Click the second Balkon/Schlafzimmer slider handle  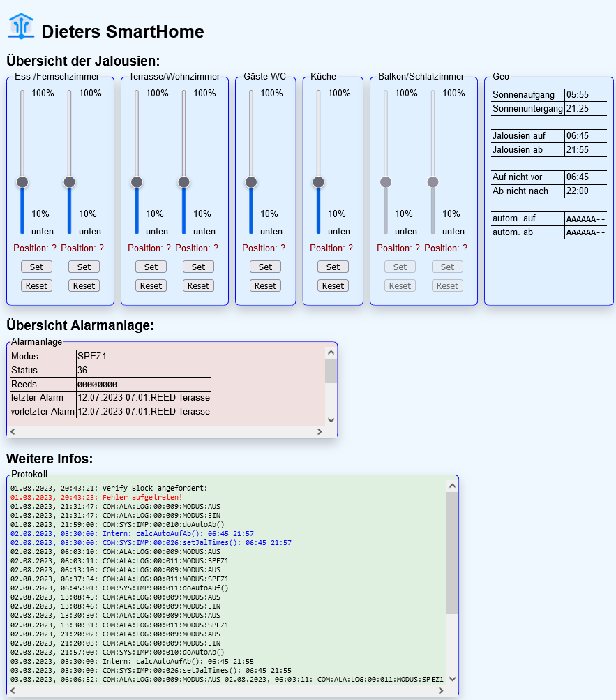click(433, 182)
